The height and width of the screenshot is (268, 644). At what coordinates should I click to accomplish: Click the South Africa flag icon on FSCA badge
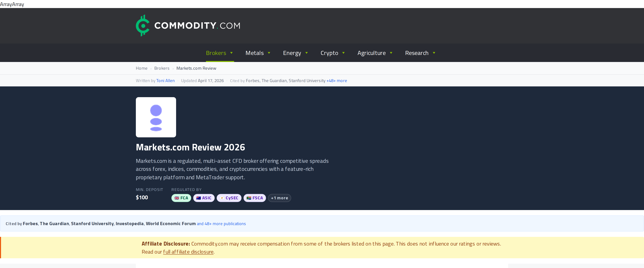[249, 198]
